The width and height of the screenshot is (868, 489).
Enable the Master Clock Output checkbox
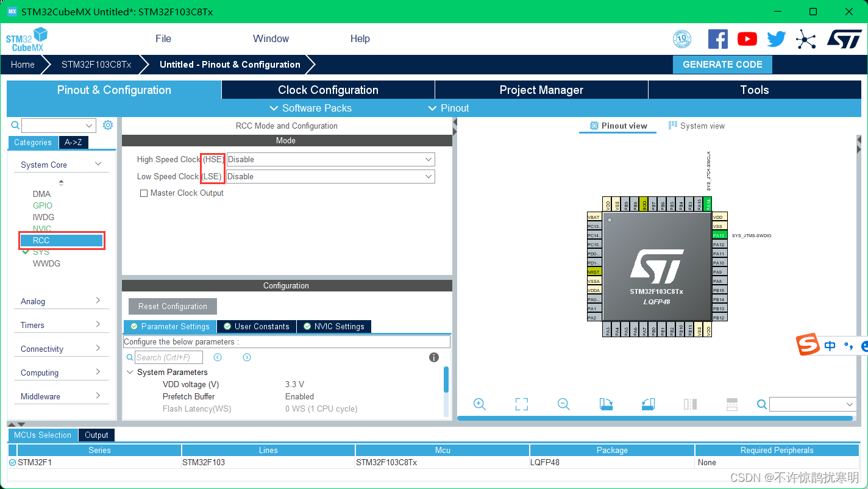(144, 193)
